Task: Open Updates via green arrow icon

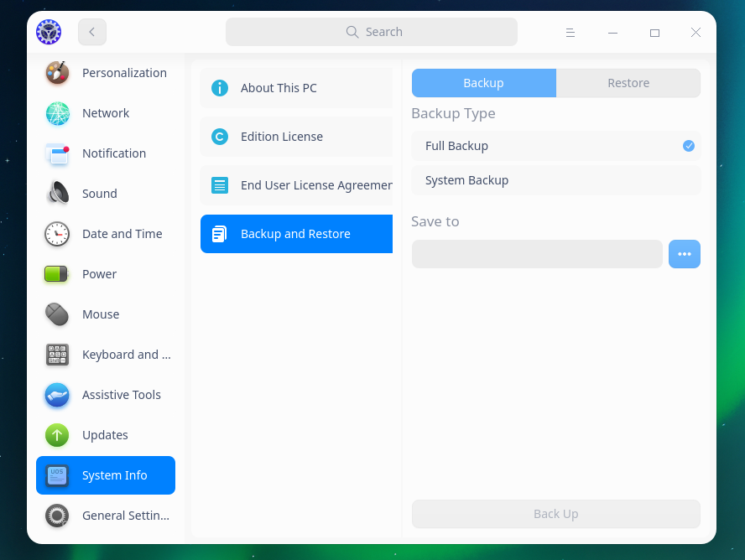Action: point(57,435)
